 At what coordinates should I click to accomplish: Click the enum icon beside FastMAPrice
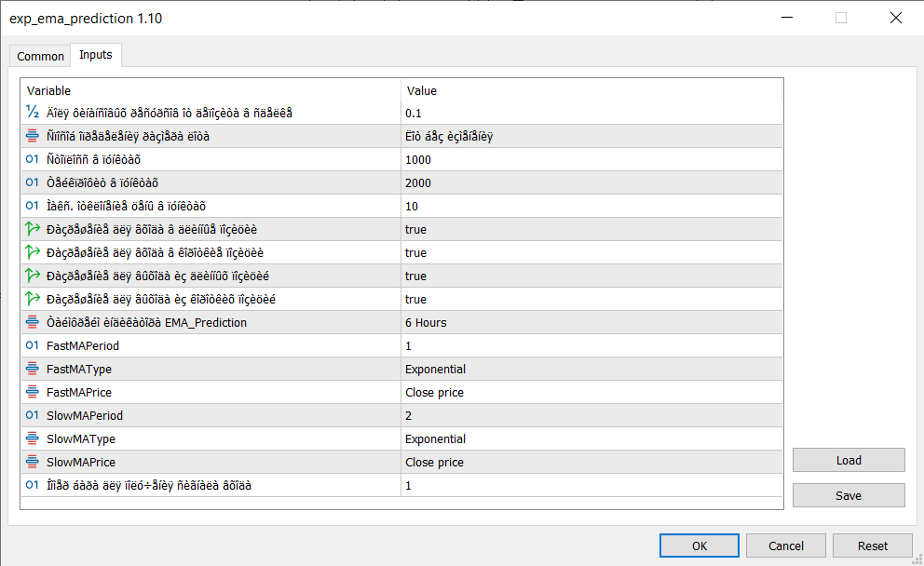click(x=33, y=392)
